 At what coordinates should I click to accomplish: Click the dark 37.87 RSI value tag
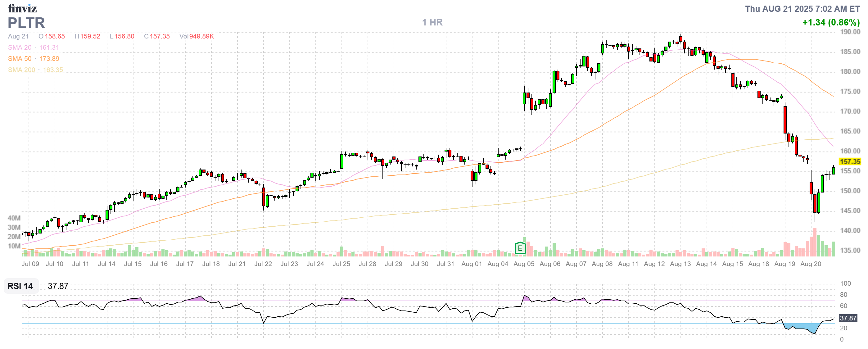tap(848, 318)
